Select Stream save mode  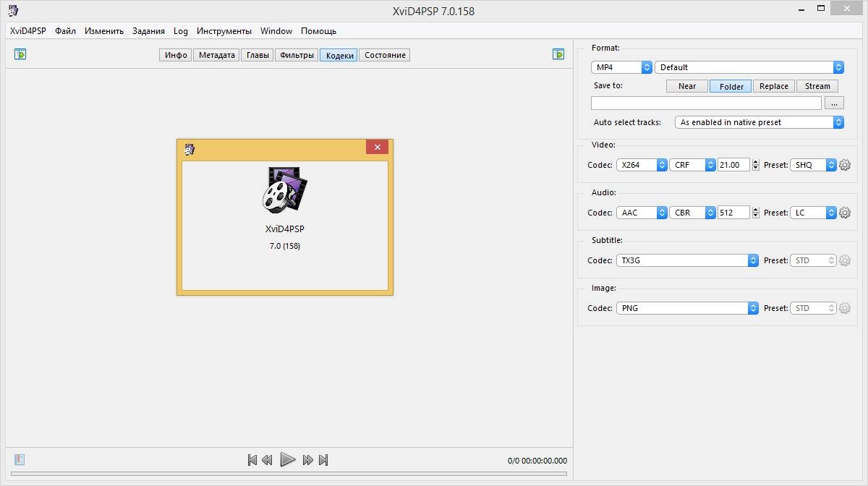(x=817, y=86)
